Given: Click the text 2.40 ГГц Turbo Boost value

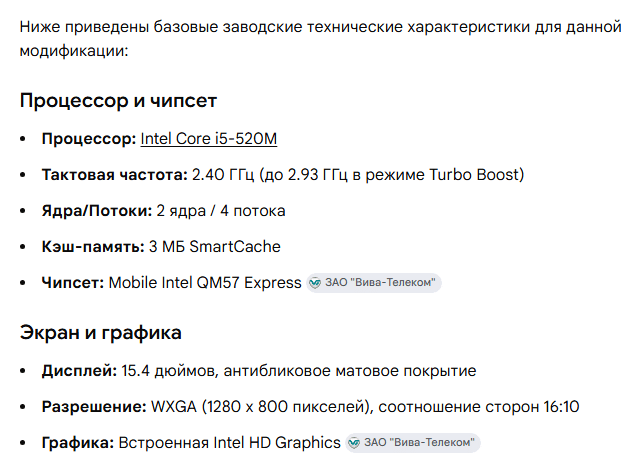Looking at the screenshot, I should click(358, 175).
